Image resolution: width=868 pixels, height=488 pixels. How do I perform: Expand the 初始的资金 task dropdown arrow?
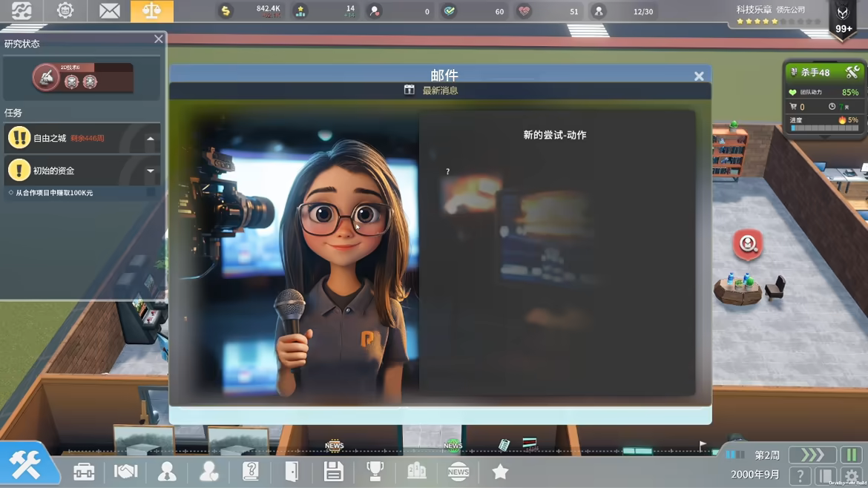tap(151, 171)
